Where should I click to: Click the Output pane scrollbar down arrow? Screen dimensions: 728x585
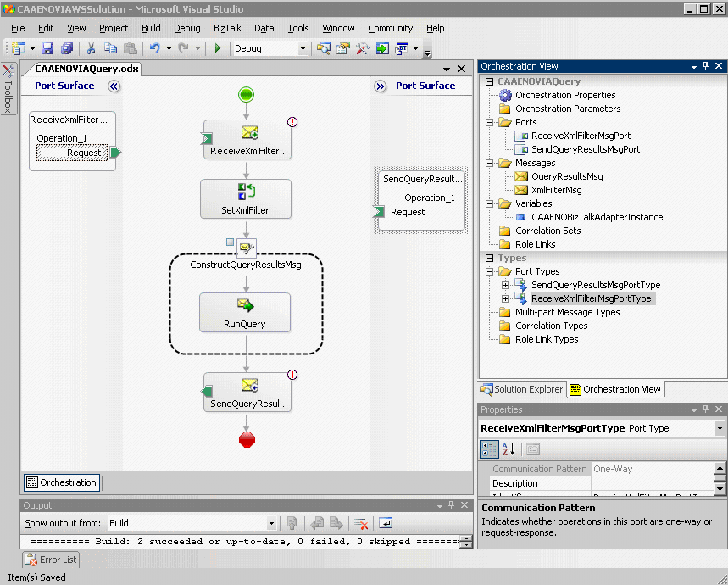click(x=467, y=545)
